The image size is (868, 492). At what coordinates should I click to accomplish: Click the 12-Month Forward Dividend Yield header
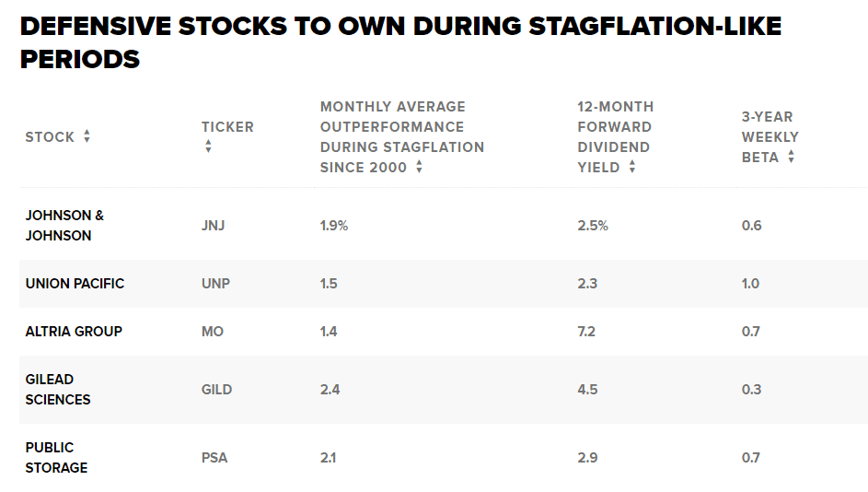coord(614,136)
